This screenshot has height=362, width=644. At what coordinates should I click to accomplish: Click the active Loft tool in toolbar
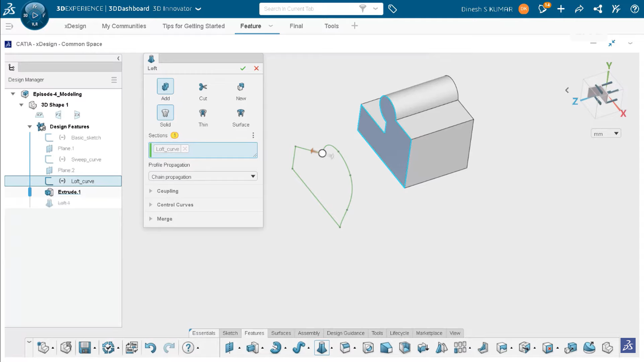322,348
